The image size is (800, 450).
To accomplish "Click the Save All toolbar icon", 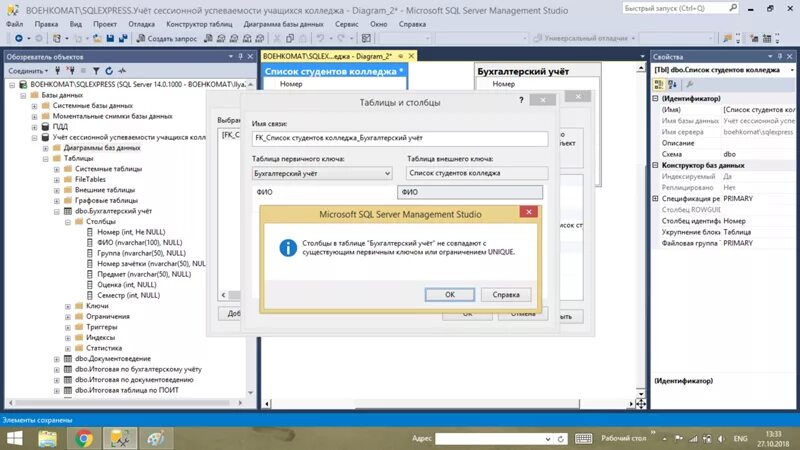I will 123,38.
